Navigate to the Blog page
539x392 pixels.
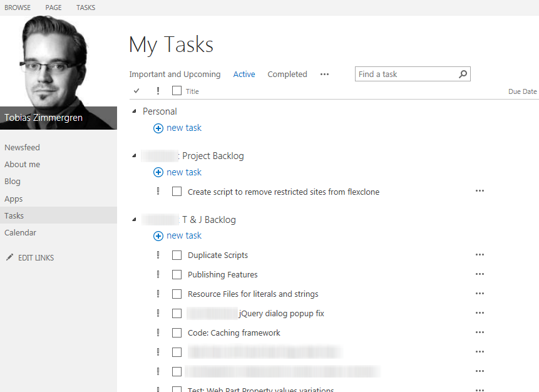[13, 181]
